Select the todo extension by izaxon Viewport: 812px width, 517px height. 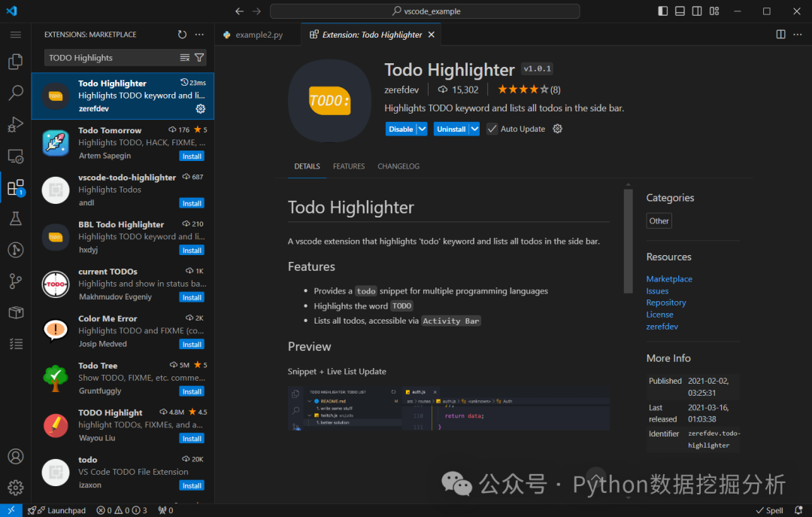point(123,473)
